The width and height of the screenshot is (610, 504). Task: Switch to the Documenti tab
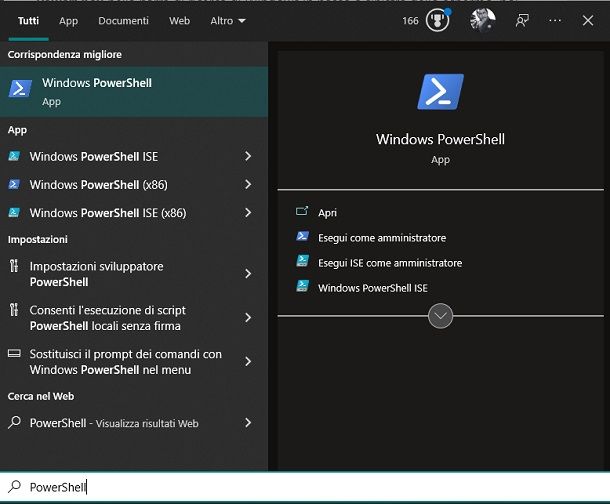click(123, 21)
